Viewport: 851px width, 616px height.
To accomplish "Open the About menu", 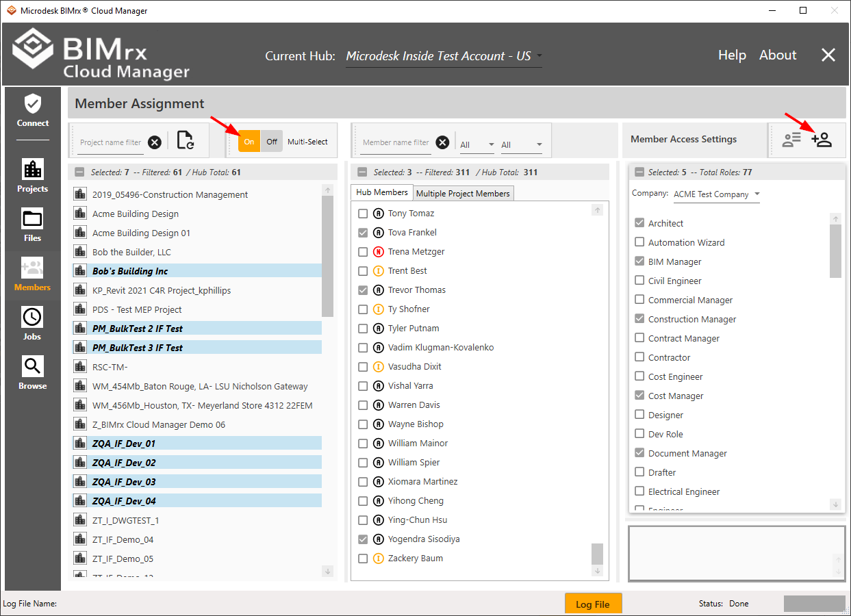I will click(778, 55).
